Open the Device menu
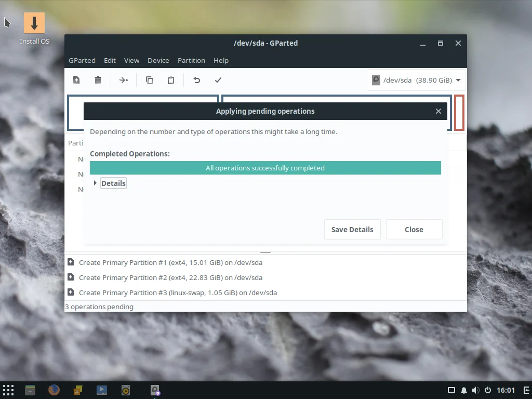532x399 pixels. click(158, 60)
